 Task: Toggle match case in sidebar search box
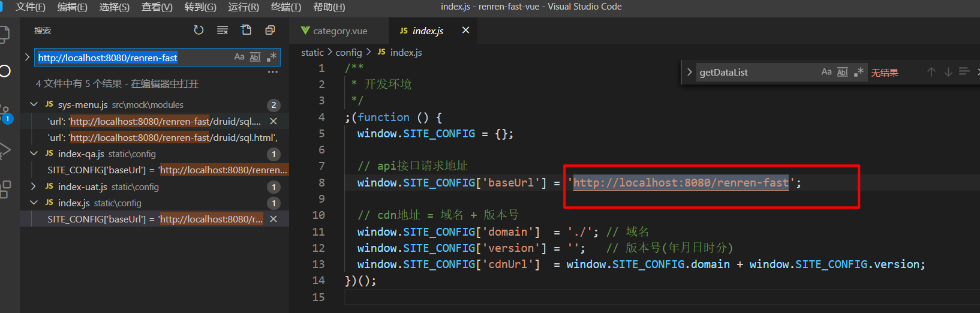(x=239, y=57)
